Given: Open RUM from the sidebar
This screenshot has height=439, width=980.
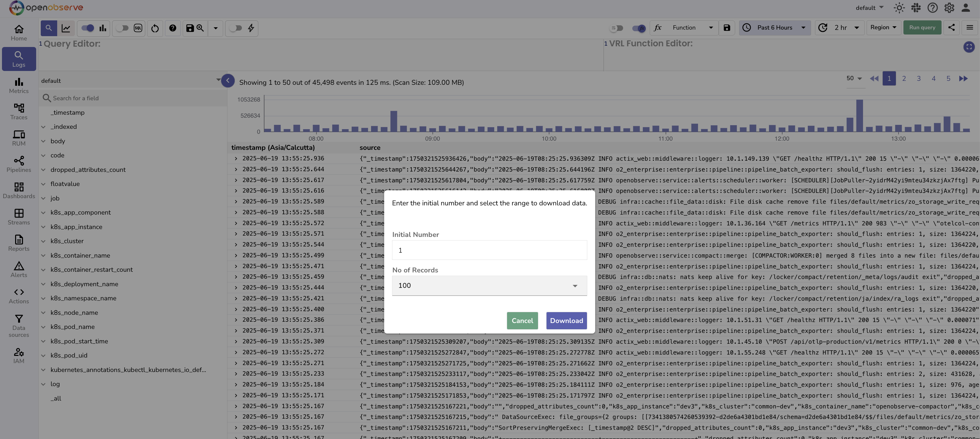Looking at the screenshot, I should [19, 138].
